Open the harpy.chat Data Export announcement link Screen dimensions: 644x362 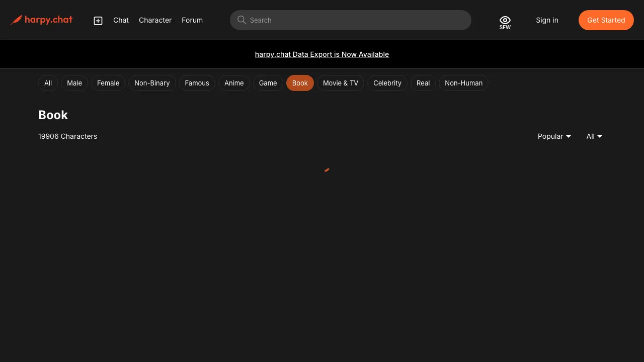pos(322,54)
